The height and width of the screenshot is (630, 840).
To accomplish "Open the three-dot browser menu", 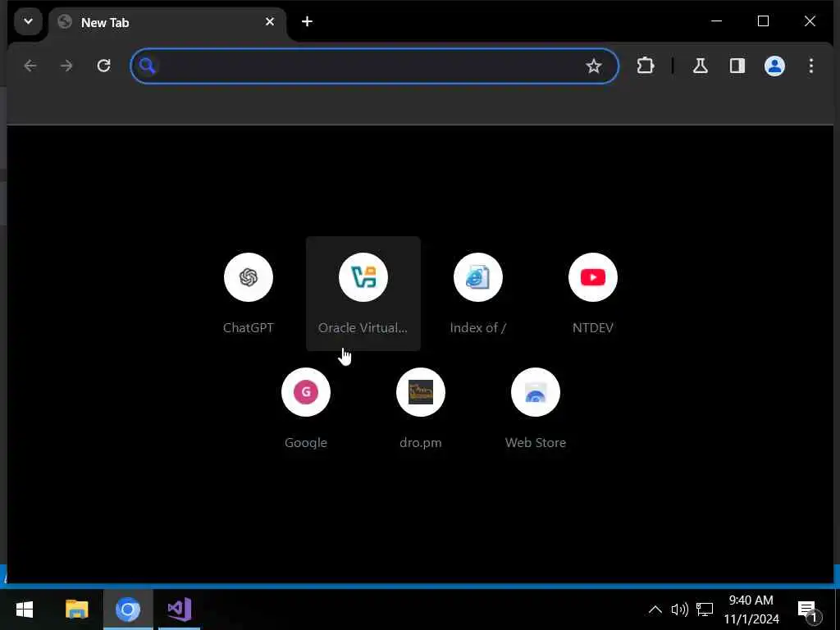I will (x=811, y=66).
